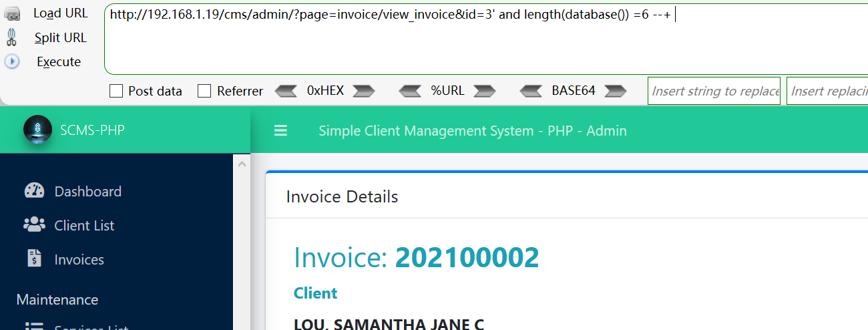Enable the Referrer checkbox
Viewport: 868px width, 330px height.
204,91
